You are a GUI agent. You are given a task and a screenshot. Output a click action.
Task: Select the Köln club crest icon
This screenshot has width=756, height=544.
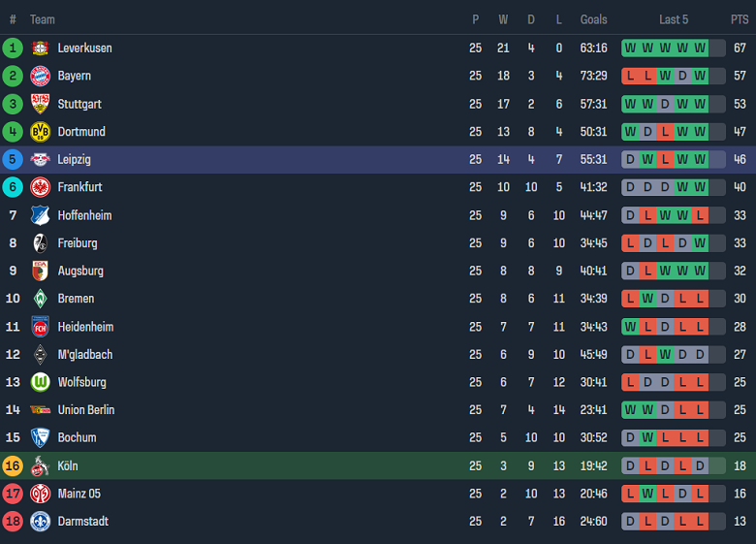40,465
